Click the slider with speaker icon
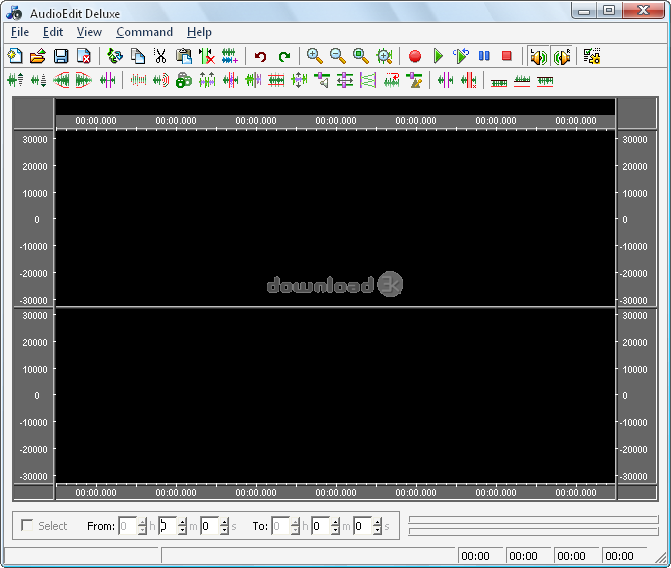The height and width of the screenshot is (568, 671). [322, 80]
